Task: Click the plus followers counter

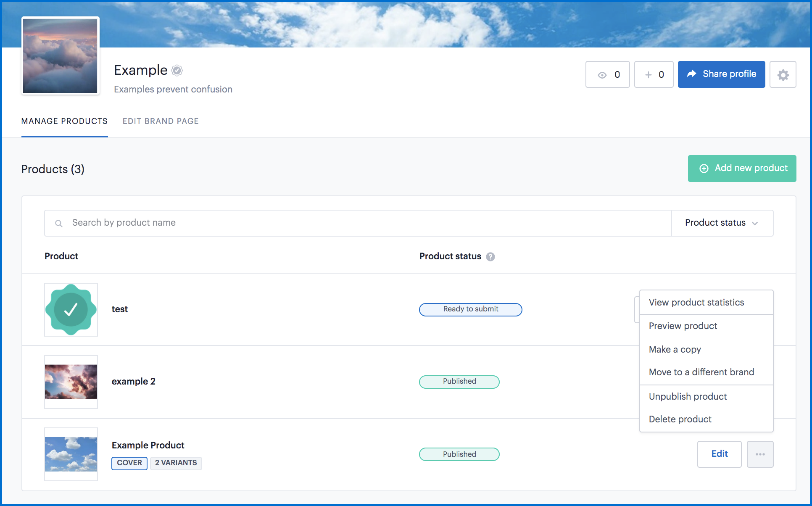Action: coord(654,75)
